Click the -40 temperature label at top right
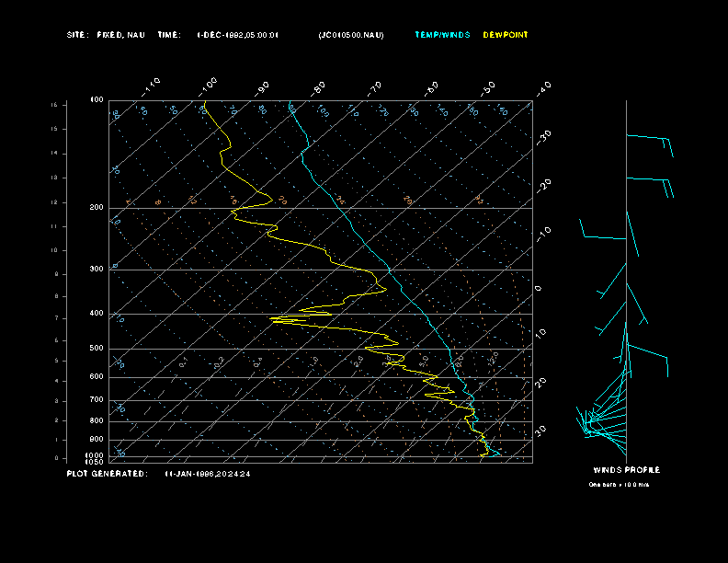 543,88
